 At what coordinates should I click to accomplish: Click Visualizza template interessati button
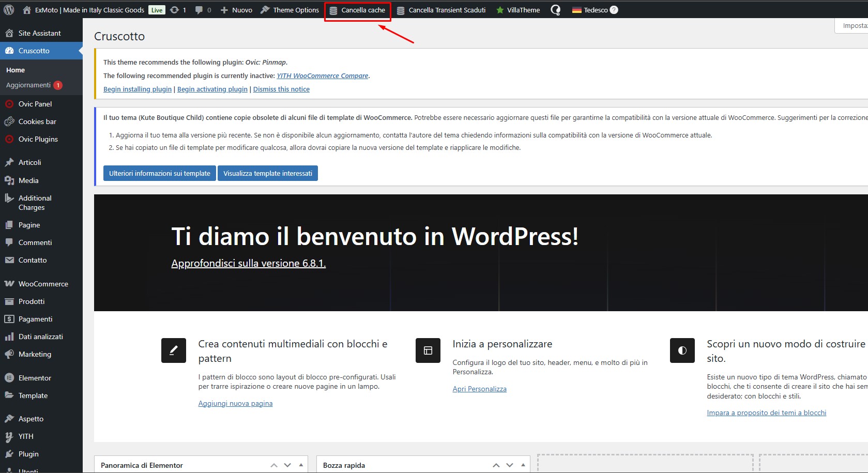[x=268, y=173]
